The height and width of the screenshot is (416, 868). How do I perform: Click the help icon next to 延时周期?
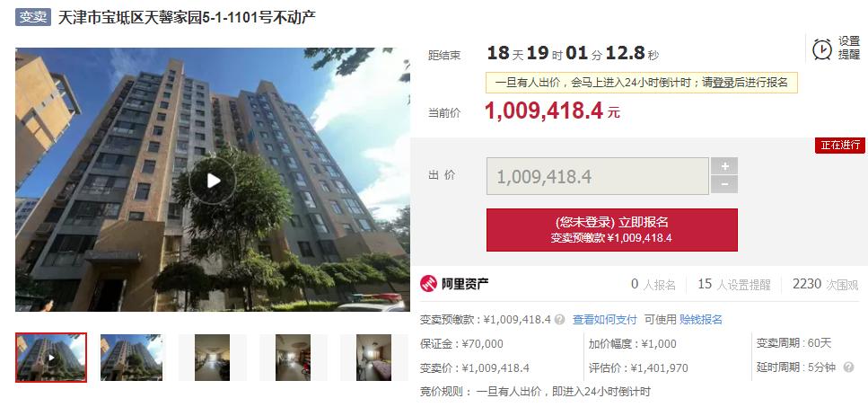(x=847, y=367)
